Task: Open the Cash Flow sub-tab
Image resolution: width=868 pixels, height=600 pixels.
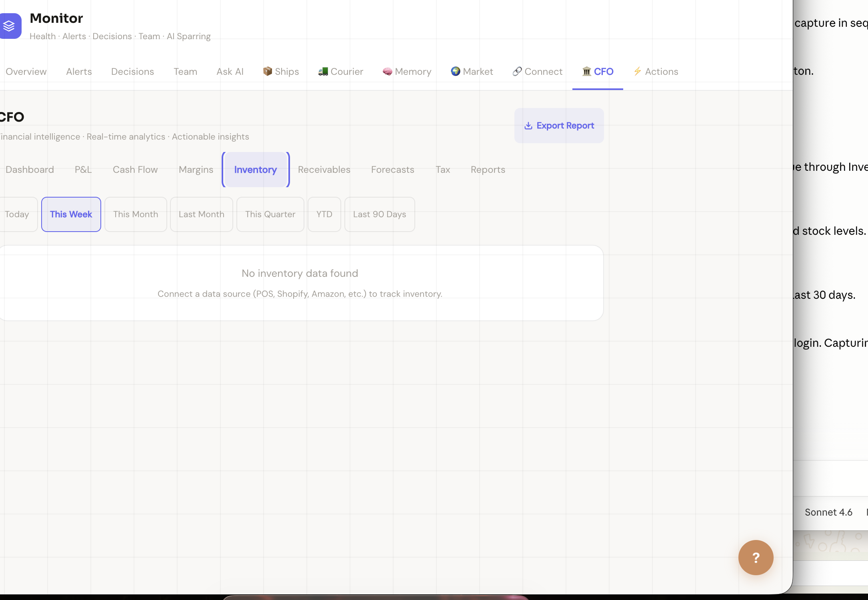Action: point(135,170)
